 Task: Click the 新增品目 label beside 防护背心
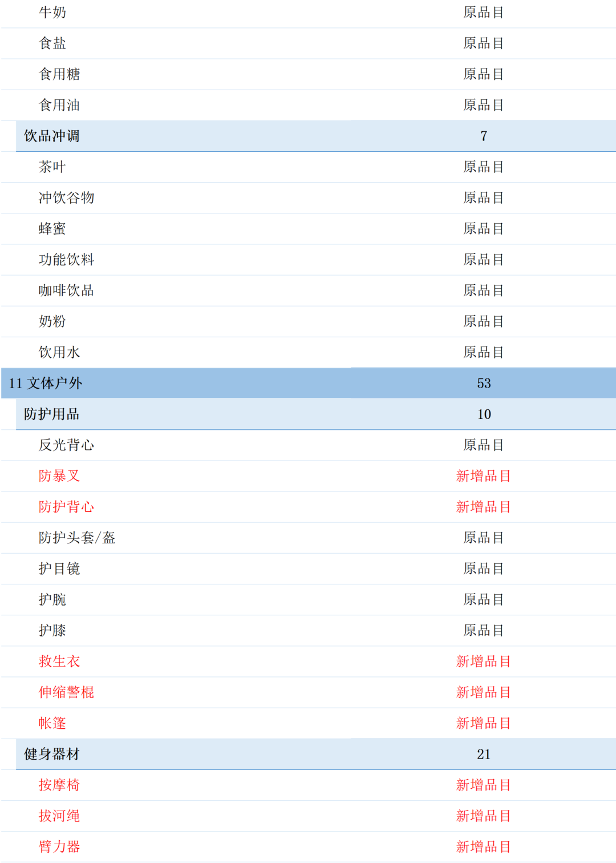(484, 507)
